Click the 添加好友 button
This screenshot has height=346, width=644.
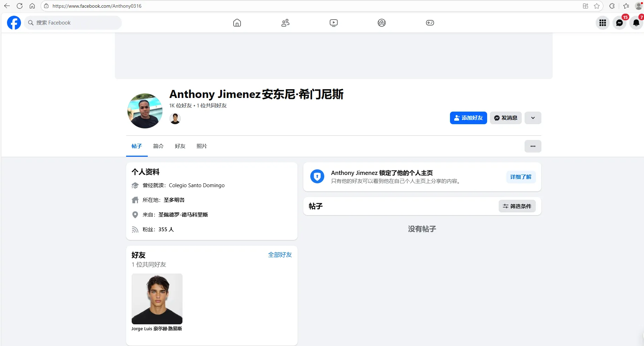(468, 118)
